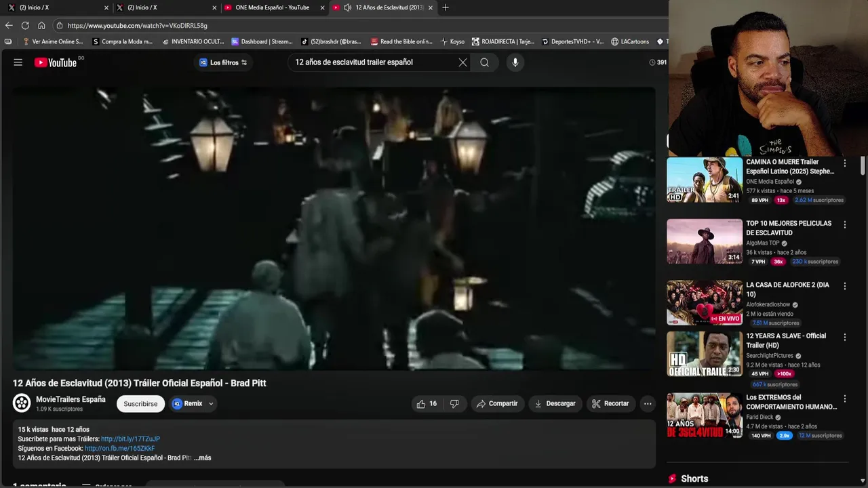Open the ROJADIRECTA bookmark
Screen dimensions: 868x488
[x=503, y=41]
